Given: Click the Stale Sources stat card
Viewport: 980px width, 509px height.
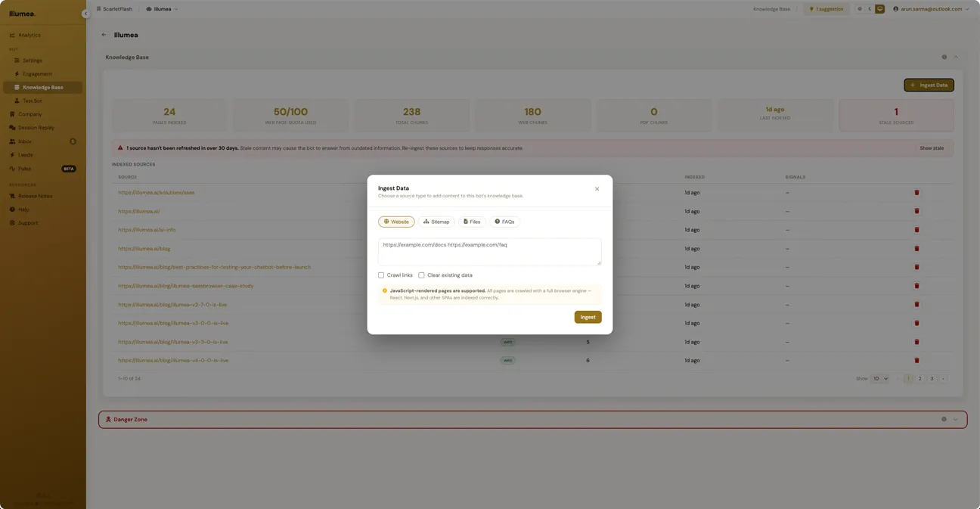Looking at the screenshot, I should pos(896,116).
